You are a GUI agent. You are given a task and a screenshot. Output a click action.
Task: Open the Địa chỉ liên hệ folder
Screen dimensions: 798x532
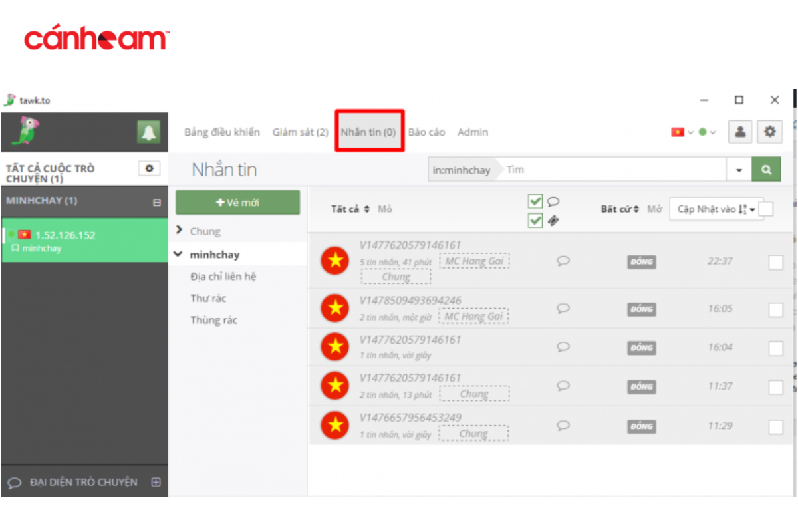click(223, 277)
